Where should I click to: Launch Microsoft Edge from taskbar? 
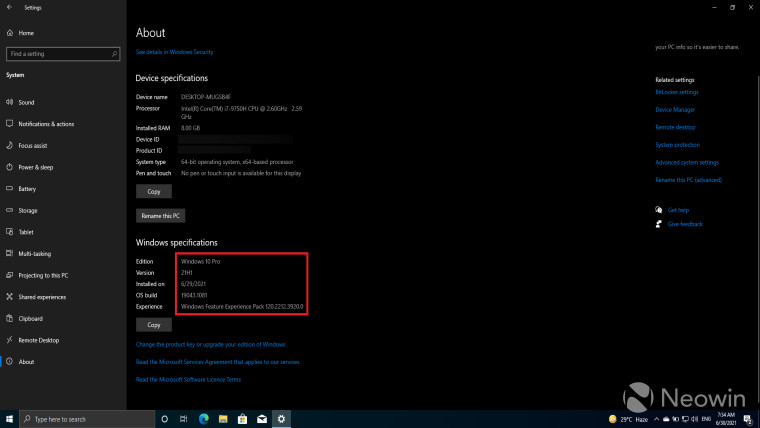click(x=204, y=419)
